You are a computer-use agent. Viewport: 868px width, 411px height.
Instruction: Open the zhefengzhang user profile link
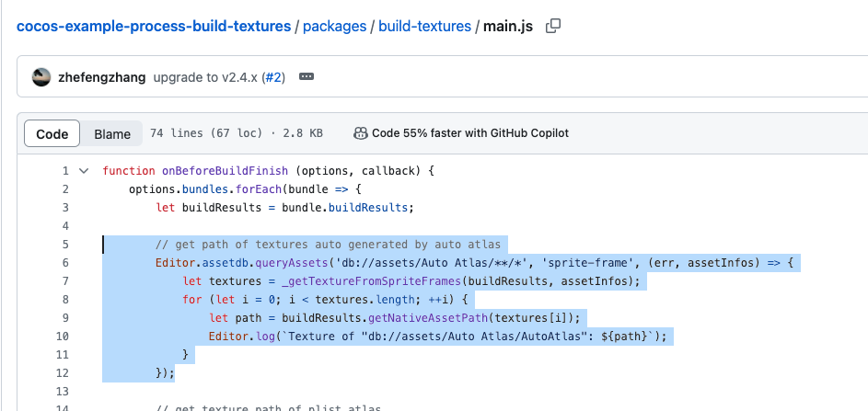coord(101,77)
